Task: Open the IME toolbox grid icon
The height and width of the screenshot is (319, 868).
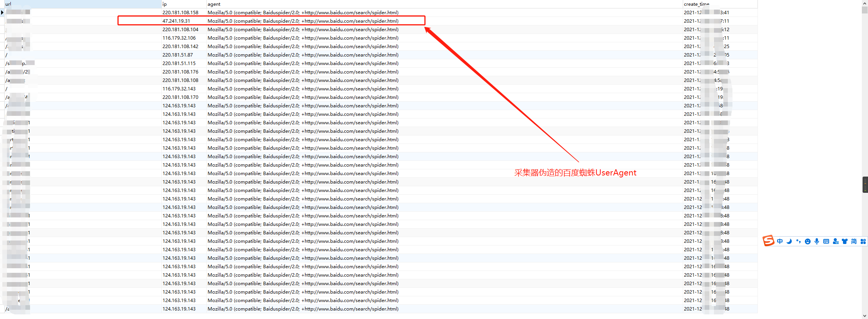Action: pos(863,241)
